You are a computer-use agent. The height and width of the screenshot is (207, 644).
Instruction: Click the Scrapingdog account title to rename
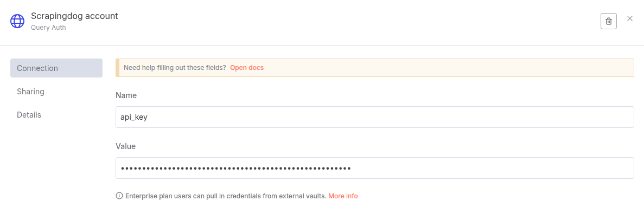pos(74,16)
